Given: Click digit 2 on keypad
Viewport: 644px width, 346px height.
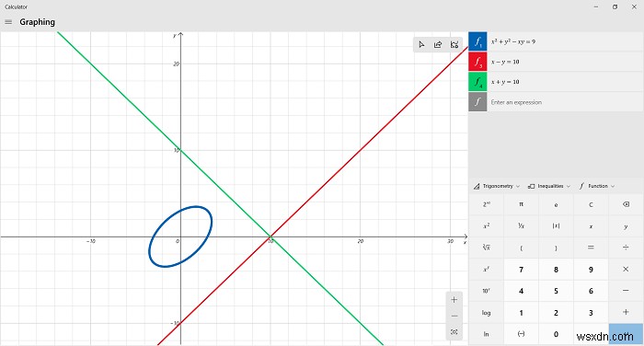Looking at the screenshot, I should pyautogui.click(x=556, y=313).
